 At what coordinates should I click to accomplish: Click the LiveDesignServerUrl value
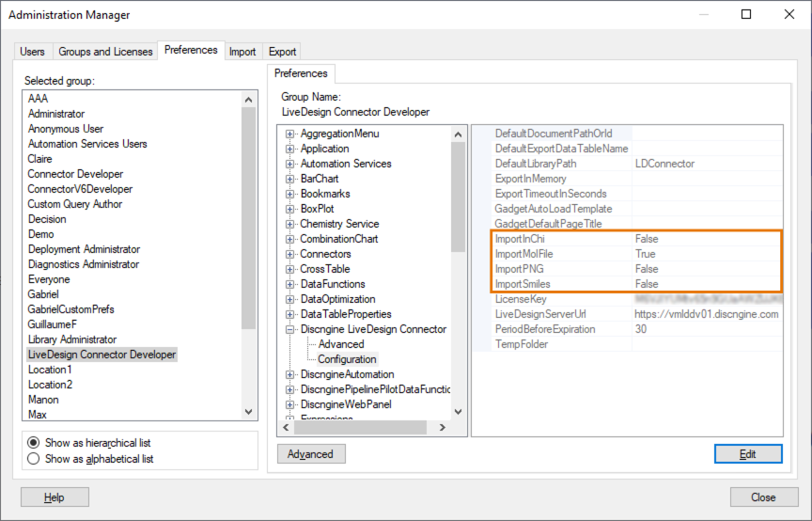(x=707, y=314)
